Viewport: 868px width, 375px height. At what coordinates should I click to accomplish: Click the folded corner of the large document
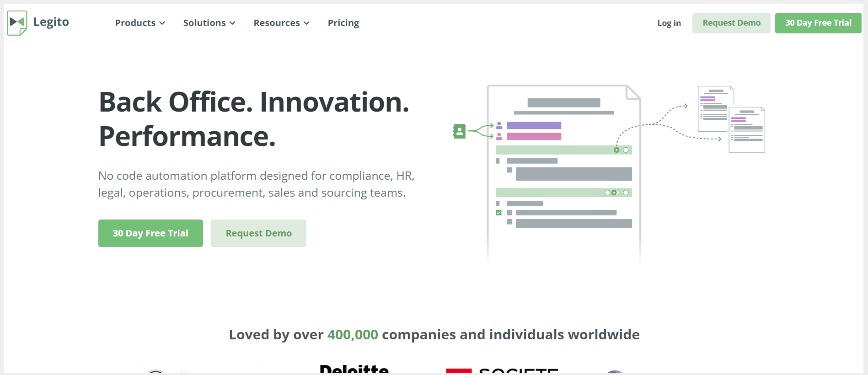[632, 93]
